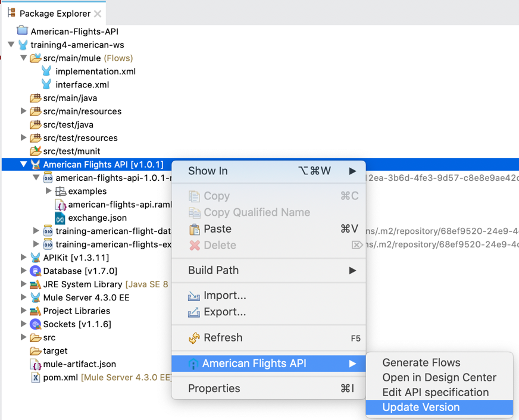This screenshot has width=519, height=420.
Task: Click the Package Explorer tab icon
Action: (11, 13)
